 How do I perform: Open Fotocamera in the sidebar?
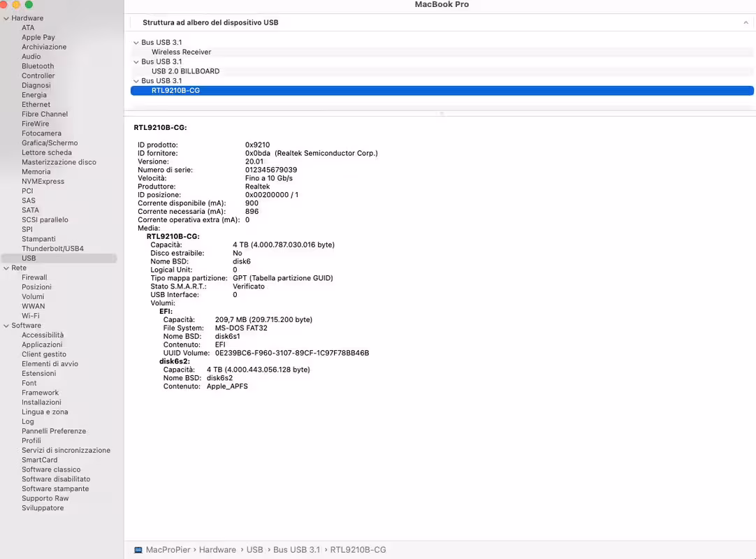41,133
